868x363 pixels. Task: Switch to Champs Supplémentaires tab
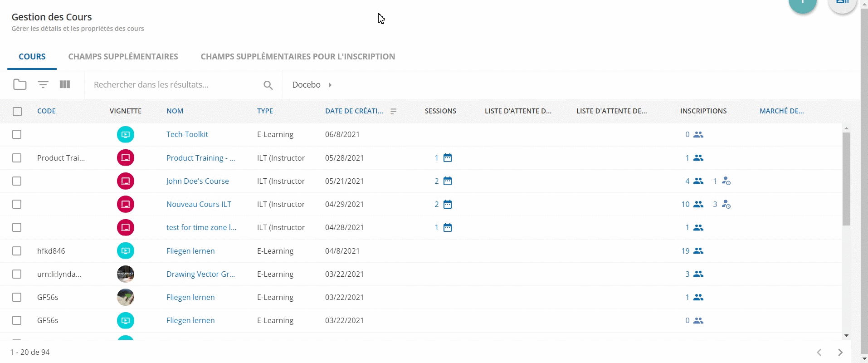click(123, 57)
